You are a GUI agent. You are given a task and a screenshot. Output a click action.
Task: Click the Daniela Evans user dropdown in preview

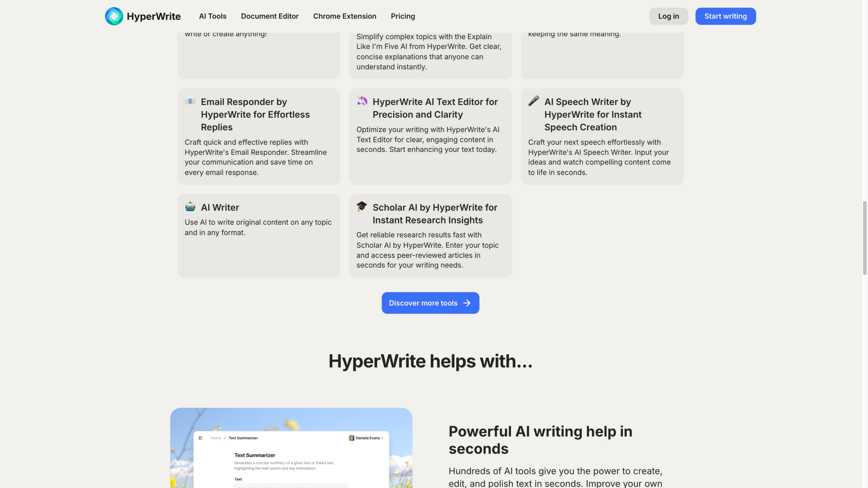[366, 438]
